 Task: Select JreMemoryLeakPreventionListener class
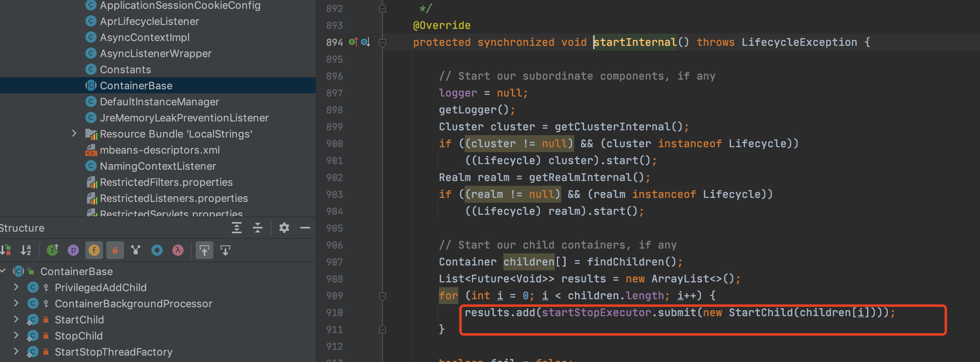pos(184,118)
